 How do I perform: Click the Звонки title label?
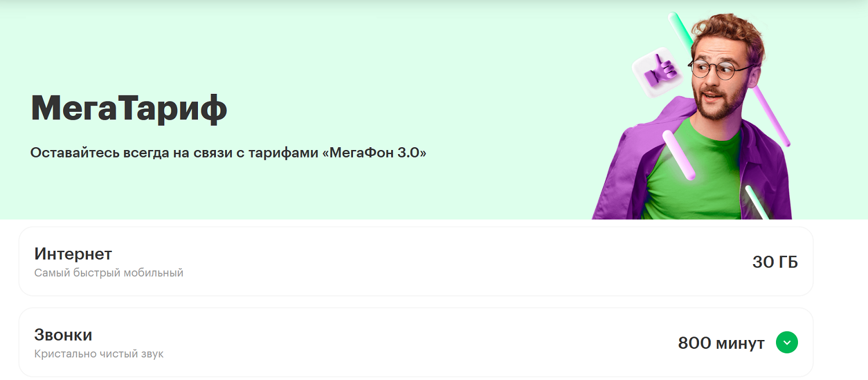coord(63,335)
